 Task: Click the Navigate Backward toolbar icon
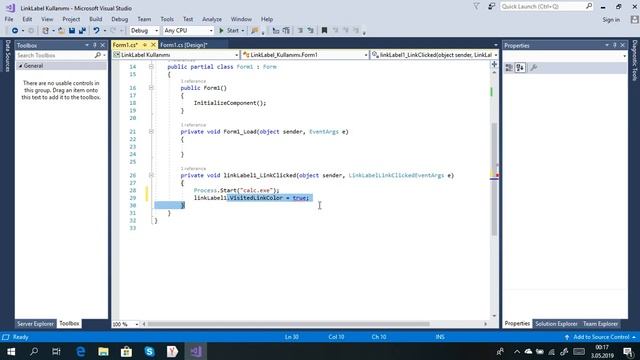(x=15, y=31)
